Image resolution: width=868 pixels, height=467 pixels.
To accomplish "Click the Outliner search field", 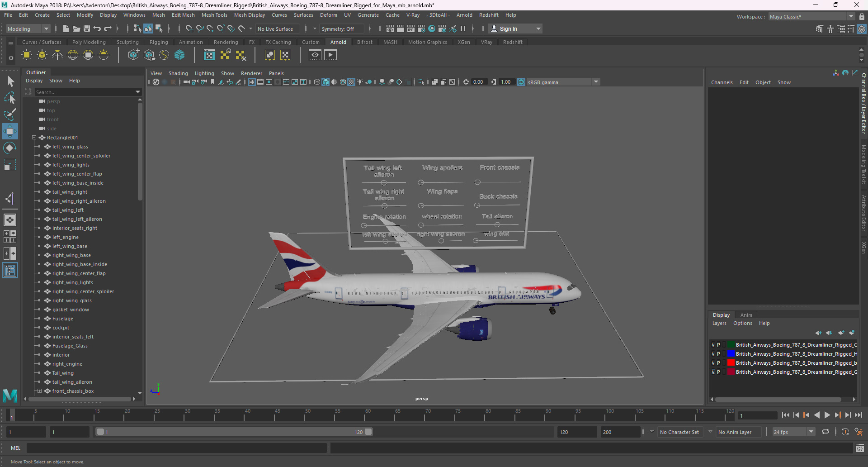I will click(85, 92).
